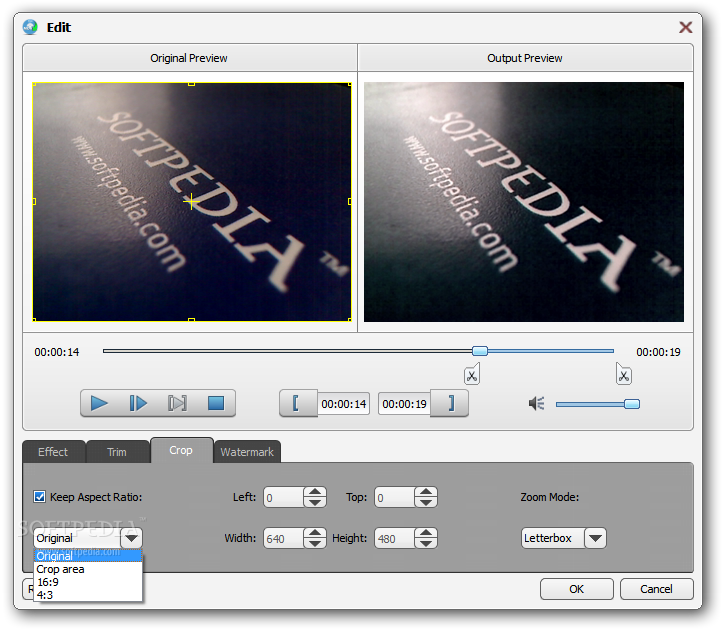Switch to the Effect tab
Screen dimensions: 723x630
pos(53,452)
